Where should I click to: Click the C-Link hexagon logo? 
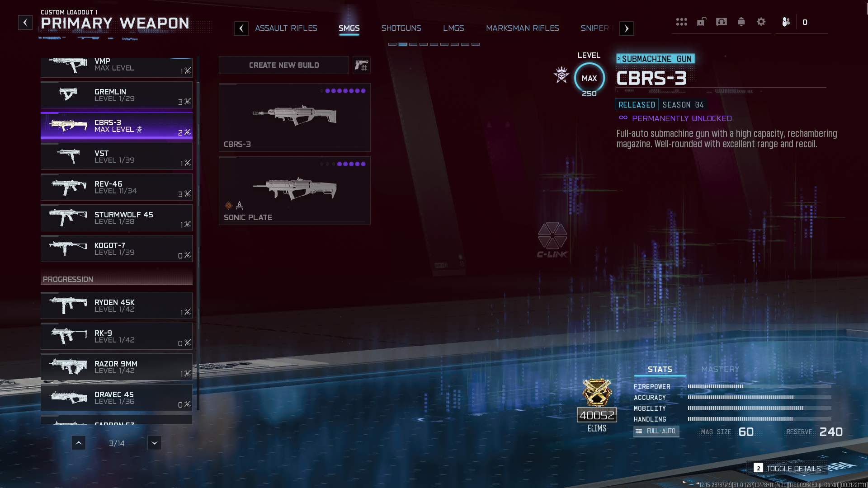tap(552, 235)
